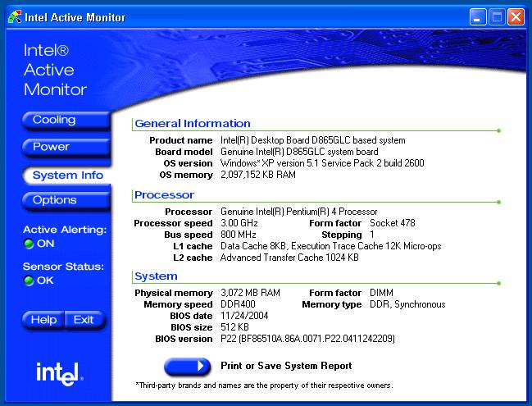The image size is (532, 406).
Task: Select Genuine Intel Pentium 4 Processor text
Action: (299, 212)
